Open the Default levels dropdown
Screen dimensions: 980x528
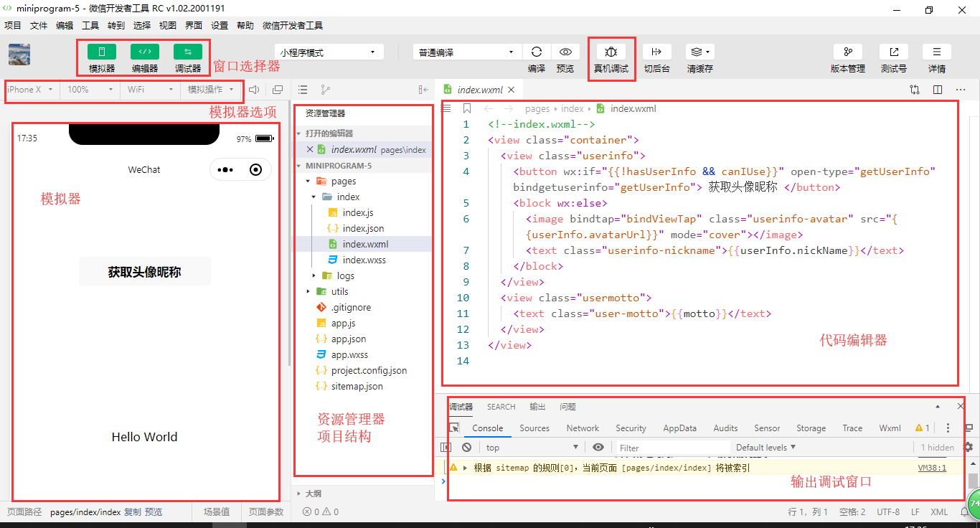click(766, 447)
